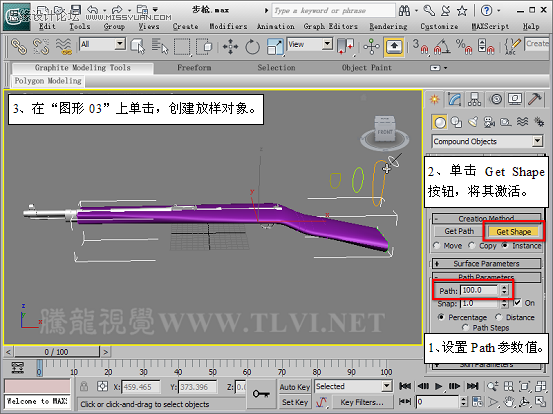Screen dimensions: 553x414
Task: Switch to Utilities hammer tab
Action: [535, 99]
